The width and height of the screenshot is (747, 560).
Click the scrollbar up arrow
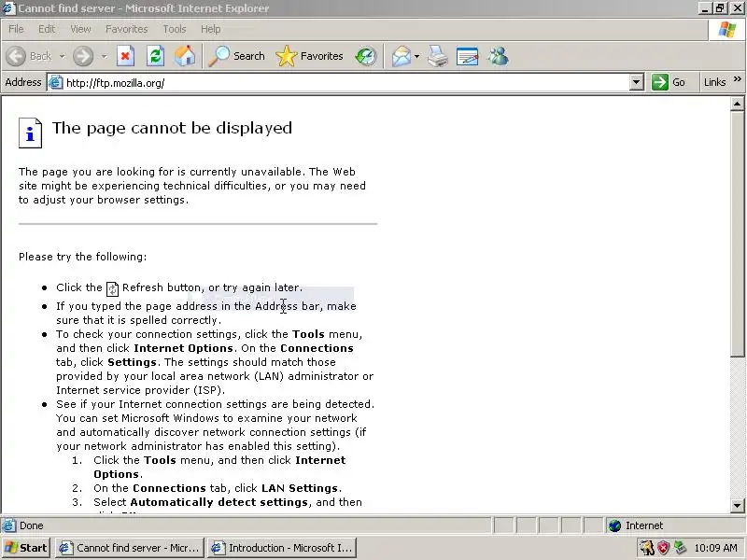click(737, 104)
